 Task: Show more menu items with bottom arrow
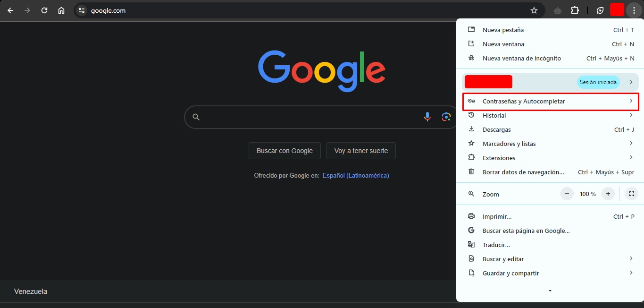click(550, 291)
